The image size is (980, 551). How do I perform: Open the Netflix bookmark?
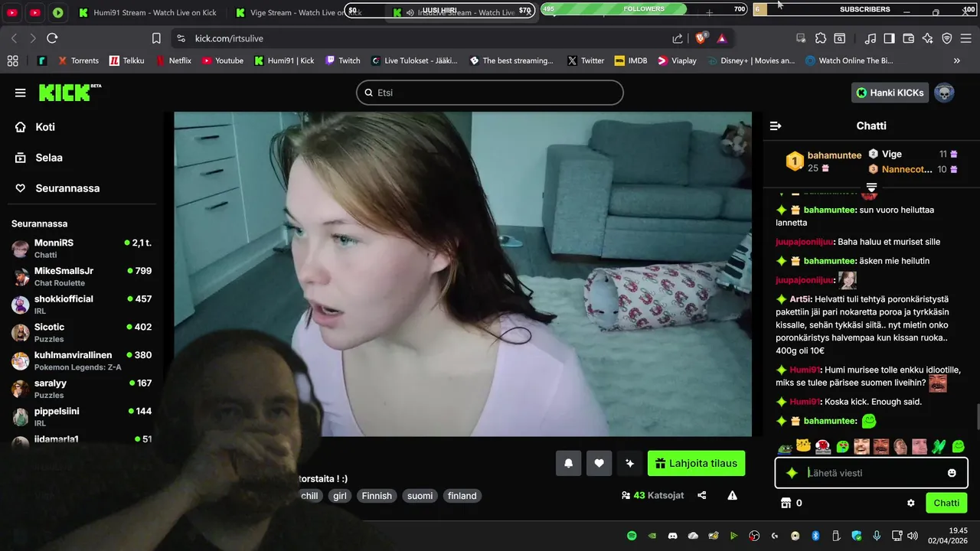coord(173,60)
